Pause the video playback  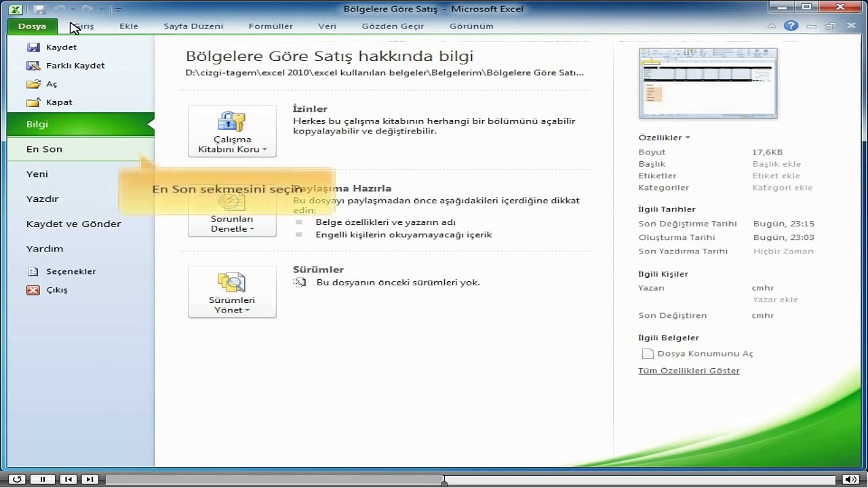click(x=43, y=479)
